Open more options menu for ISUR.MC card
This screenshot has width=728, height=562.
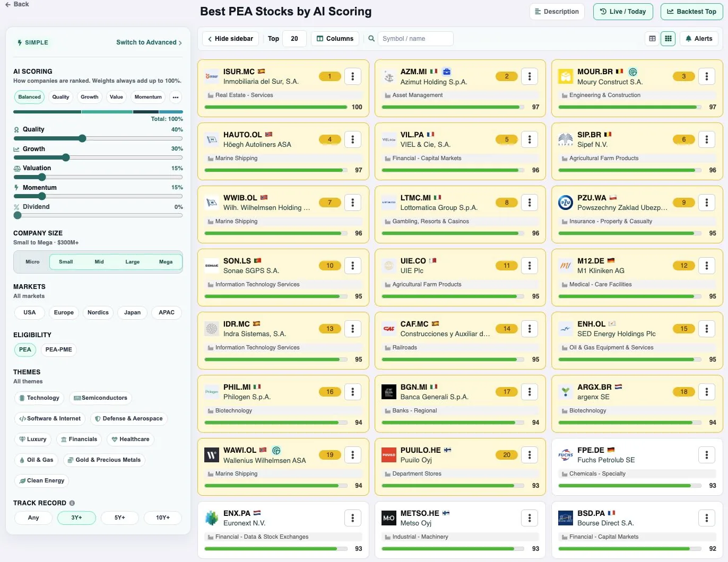tap(353, 76)
